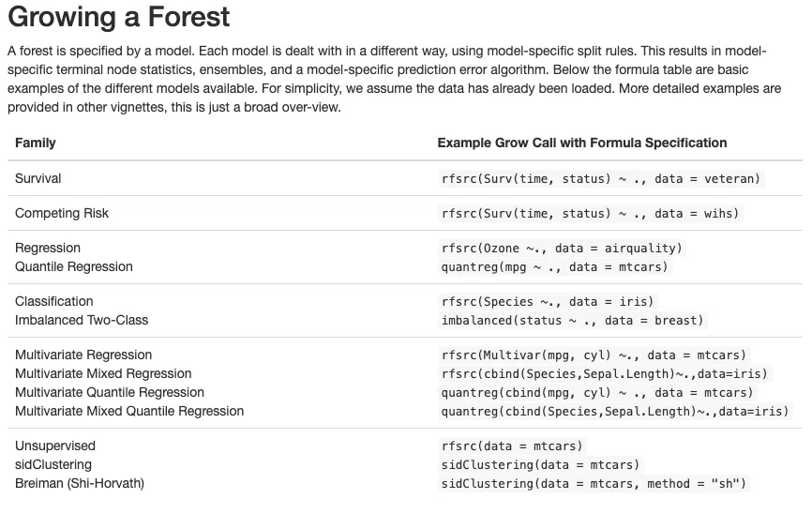Click the rfsrc(data = mtcars) code snippet
The width and height of the screenshot is (812, 514).
(512, 446)
